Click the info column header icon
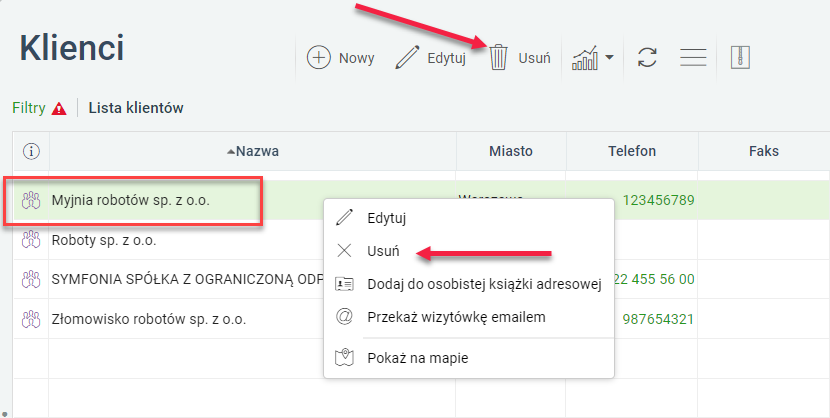Viewport: 830px width, 418px height. 31,151
